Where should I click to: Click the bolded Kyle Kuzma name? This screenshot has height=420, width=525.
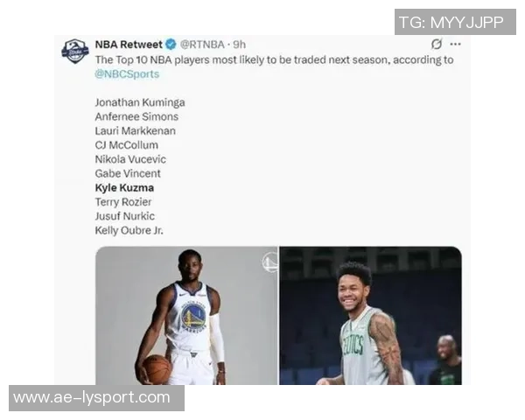[124, 188]
